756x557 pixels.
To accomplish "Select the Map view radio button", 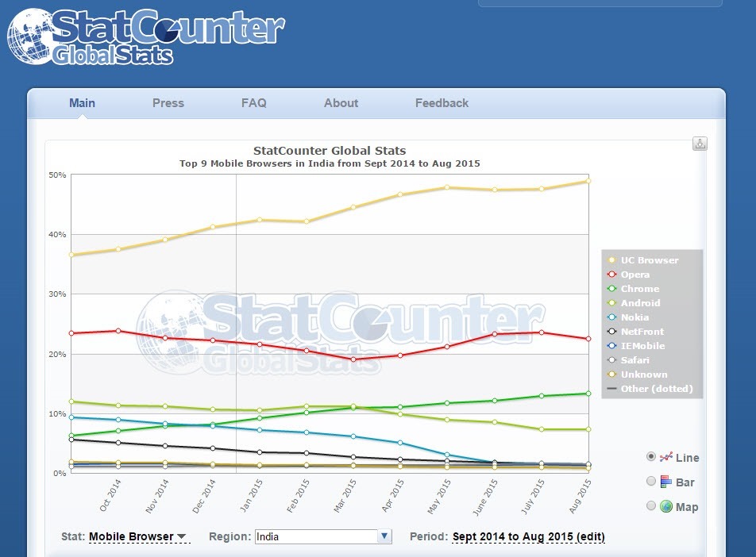I will 651,505.
